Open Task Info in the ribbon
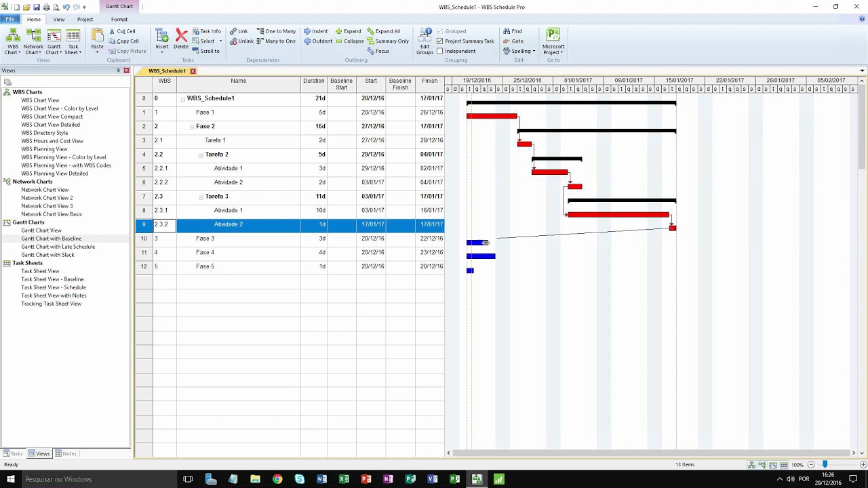The width and height of the screenshot is (868, 488). coord(207,31)
